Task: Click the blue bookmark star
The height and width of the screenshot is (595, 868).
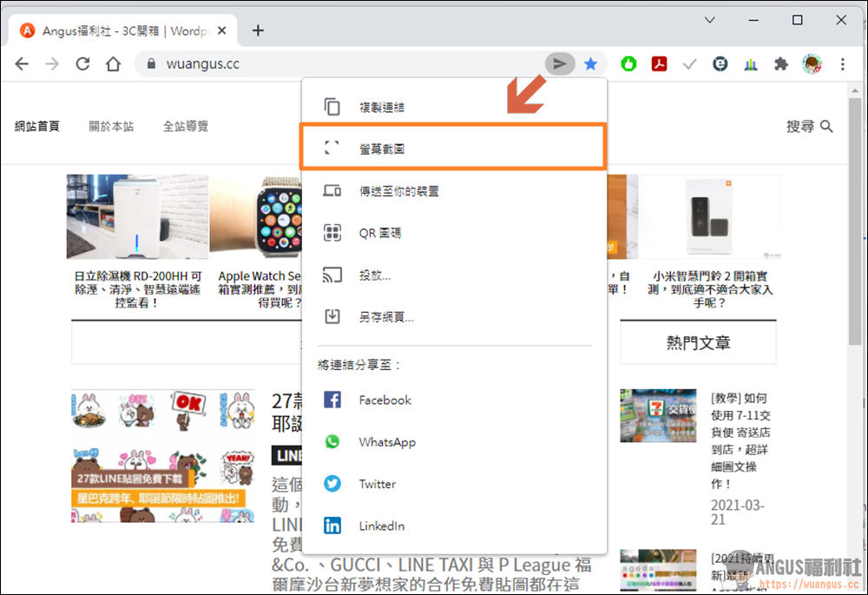Action: 590,64
